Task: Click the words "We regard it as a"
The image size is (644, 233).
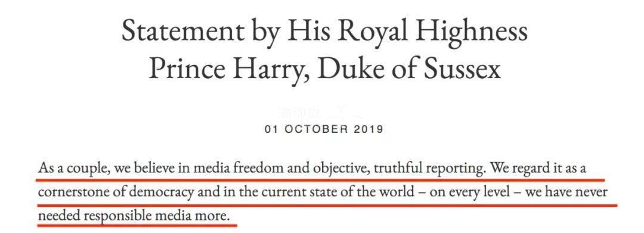Action: point(538,169)
